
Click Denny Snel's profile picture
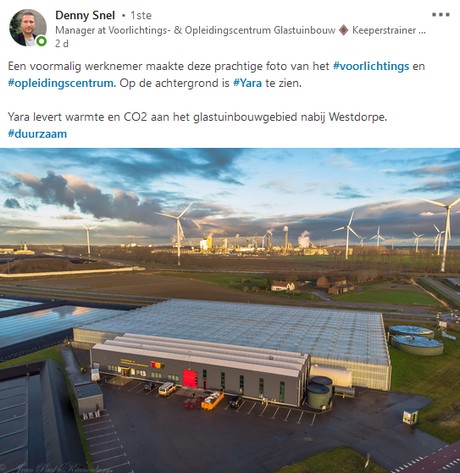pyautogui.click(x=28, y=28)
